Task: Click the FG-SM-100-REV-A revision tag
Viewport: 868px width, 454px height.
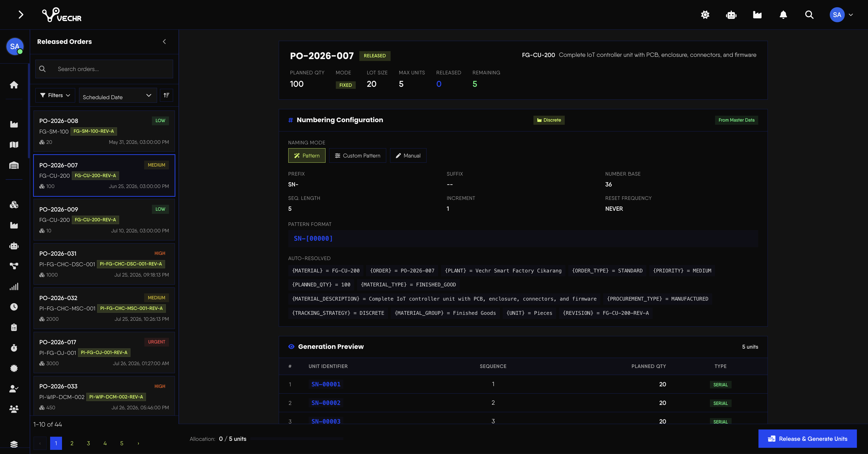Action: coord(94,131)
